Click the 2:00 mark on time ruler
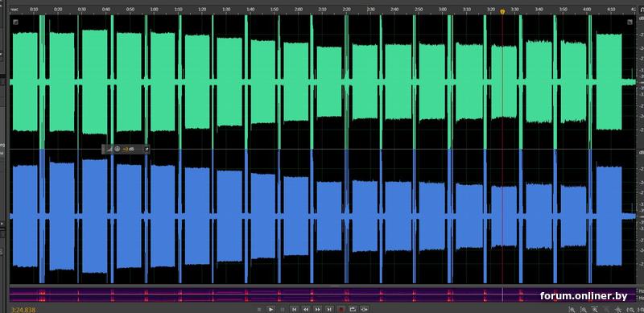 (x=299, y=9)
